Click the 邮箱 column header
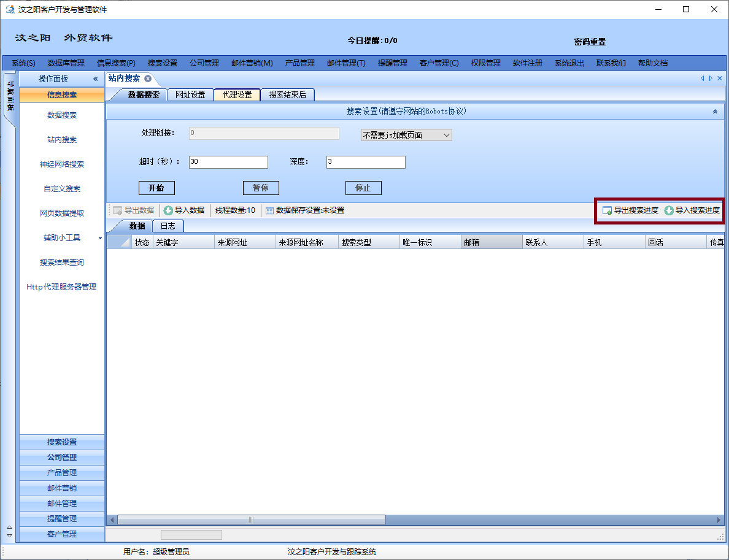Image resolution: width=729 pixels, height=560 pixels. (491, 242)
